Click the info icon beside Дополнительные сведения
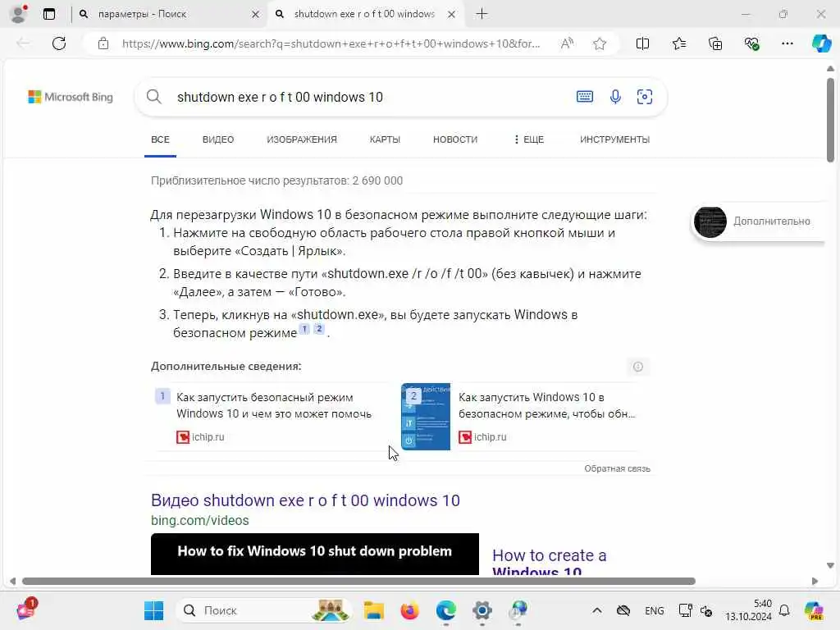 click(637, 367)
